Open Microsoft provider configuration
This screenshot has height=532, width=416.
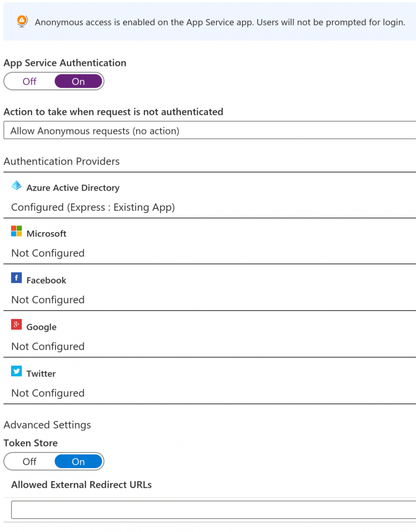coord(209,242)
